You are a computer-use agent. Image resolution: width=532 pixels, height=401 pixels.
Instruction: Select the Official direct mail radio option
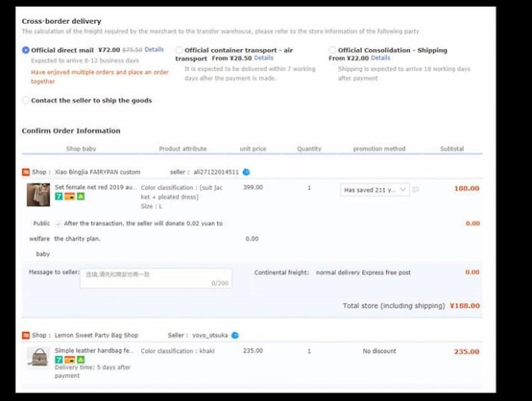(x=25, y=50)
